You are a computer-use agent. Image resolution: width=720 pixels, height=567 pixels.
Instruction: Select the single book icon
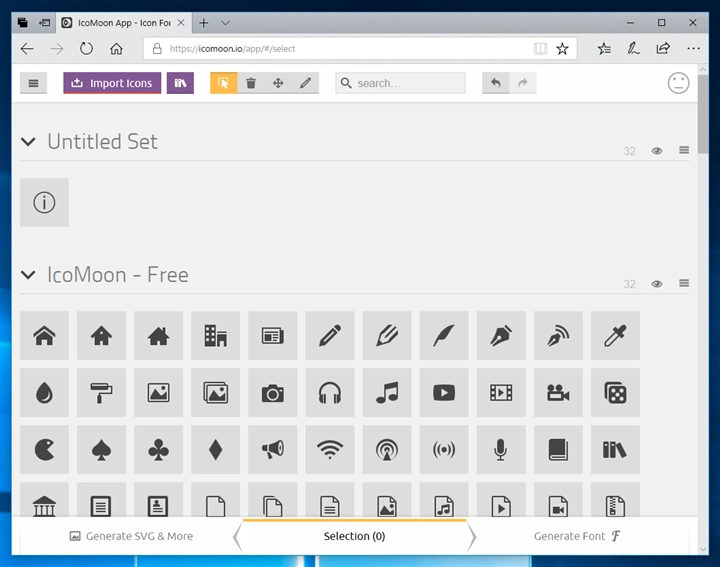tap(558, 449)
